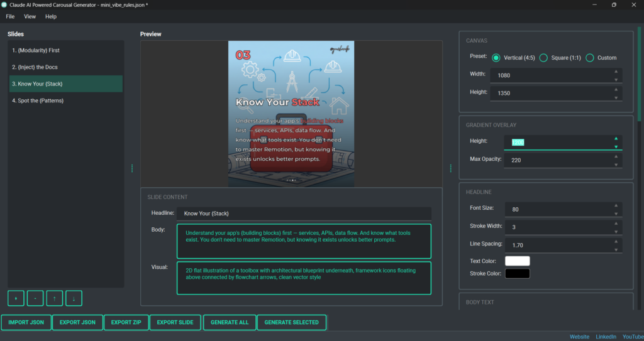This screenshot has height=341, width=644.
Task: Select the "Spot the {Patterns}" slide in list
Action: coord(38,100)
